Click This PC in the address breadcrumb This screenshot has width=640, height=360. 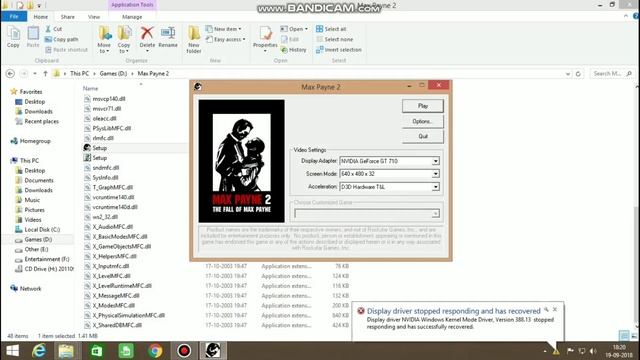click(x=79, y=73)
